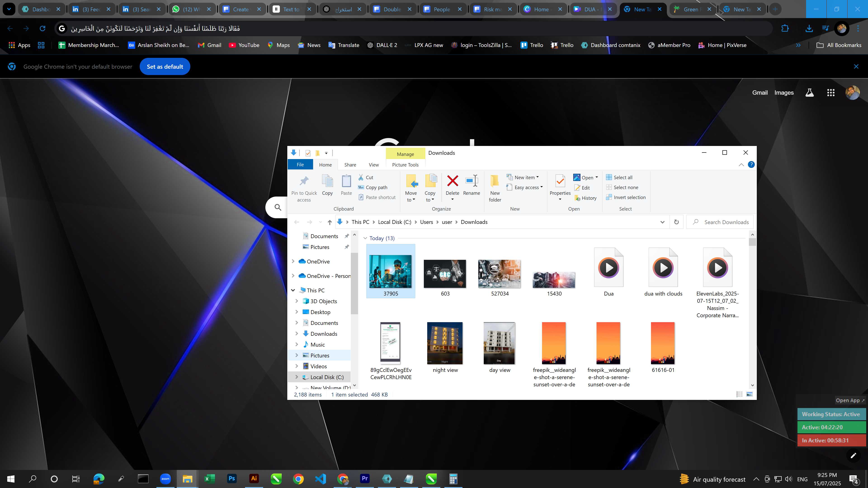Select the night view image file

tap(445, 343)
